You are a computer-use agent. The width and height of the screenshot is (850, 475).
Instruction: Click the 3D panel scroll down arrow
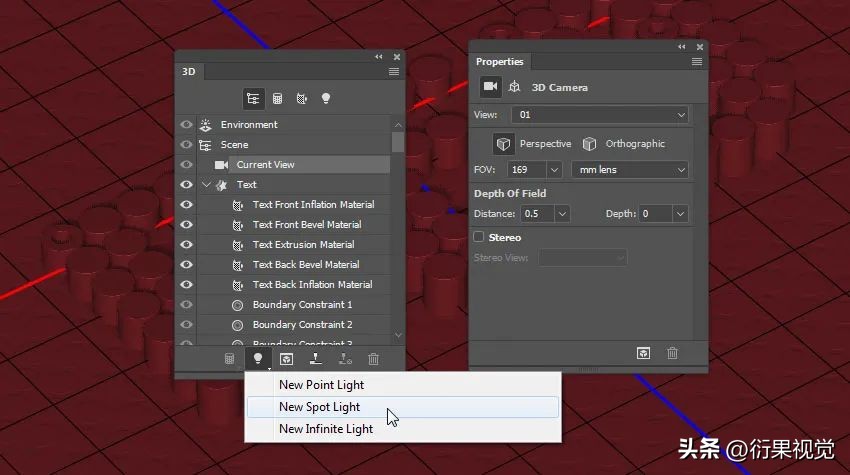click(x=398, y=336)
